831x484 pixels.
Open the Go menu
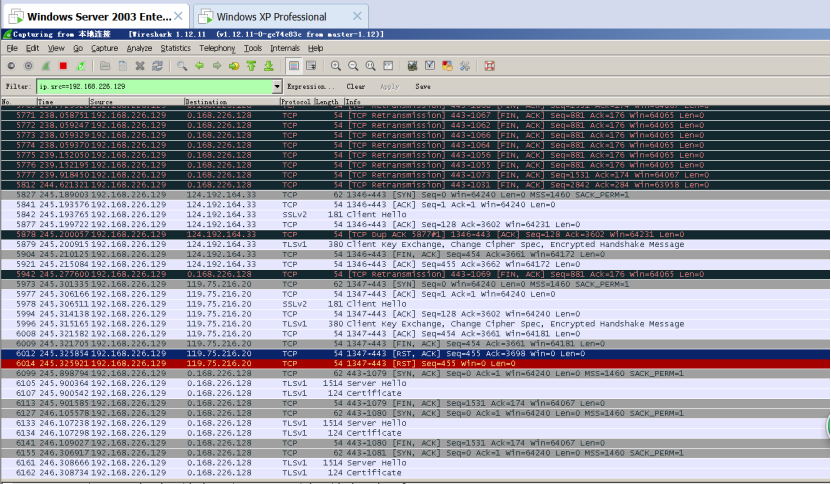tap(78, 48)
